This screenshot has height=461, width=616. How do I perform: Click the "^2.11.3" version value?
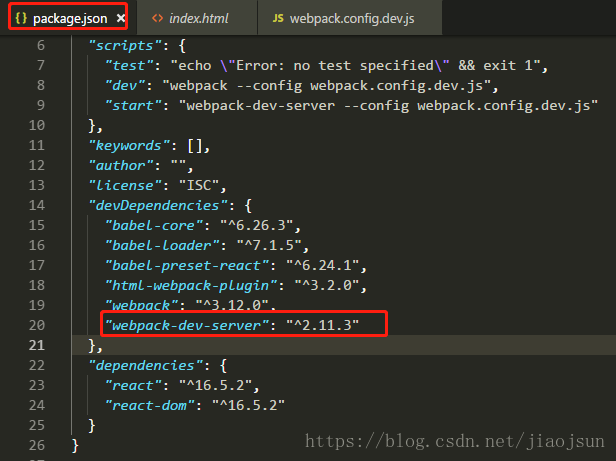(x=323, y=325)
